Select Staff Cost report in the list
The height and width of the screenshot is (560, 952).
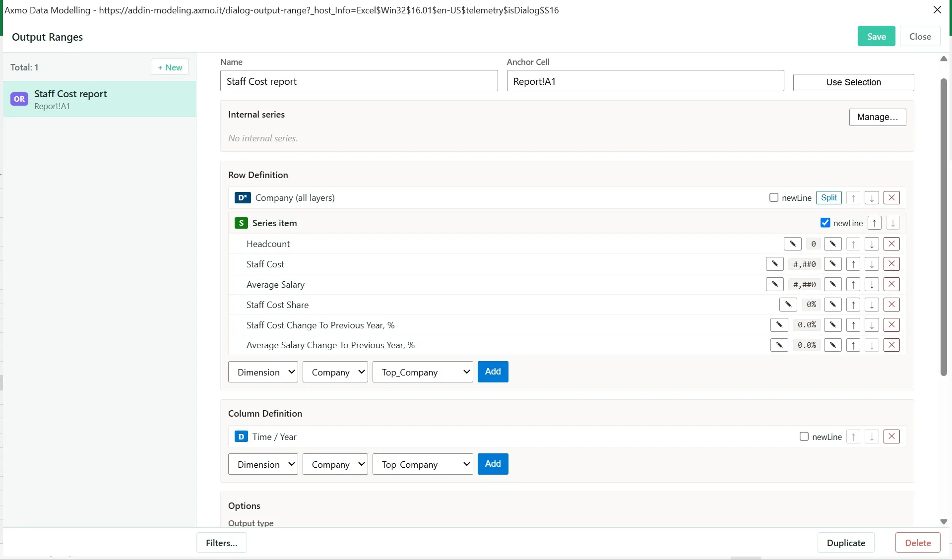(99, 99)
